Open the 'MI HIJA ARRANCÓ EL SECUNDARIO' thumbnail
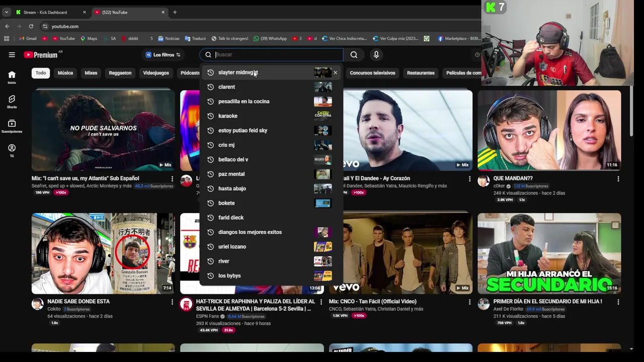Viewport: 644px width, 362px height. pyautogui.click(x=549, y=253)
